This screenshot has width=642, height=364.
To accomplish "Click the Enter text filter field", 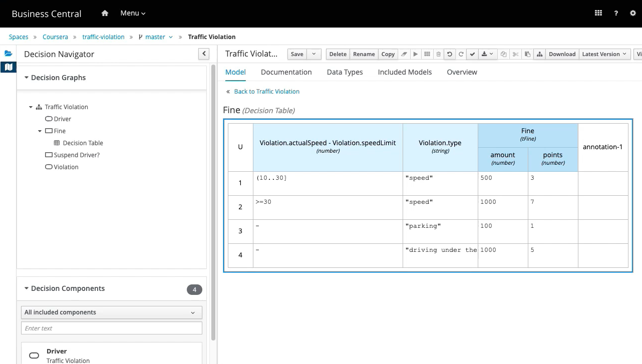I will (x=112, y=328).
